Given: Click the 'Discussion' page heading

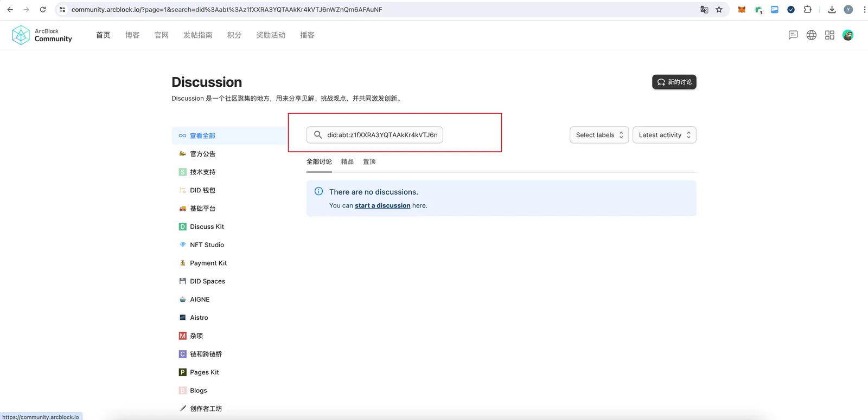Looking at the screenshot, I should pyautogui.click(x=207, y=82).
